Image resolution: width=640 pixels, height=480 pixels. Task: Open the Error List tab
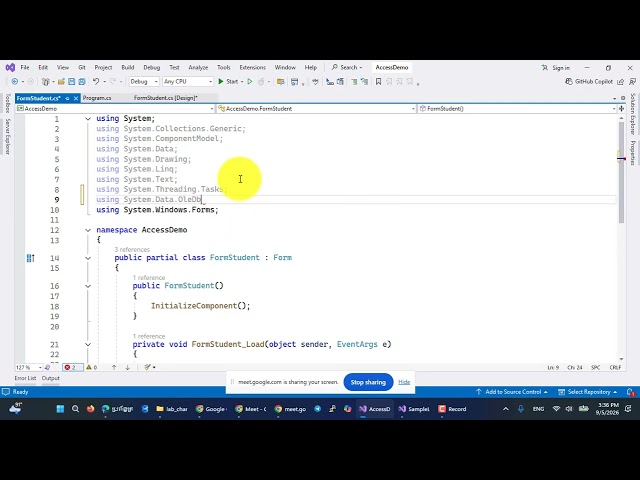coord(25,378)
